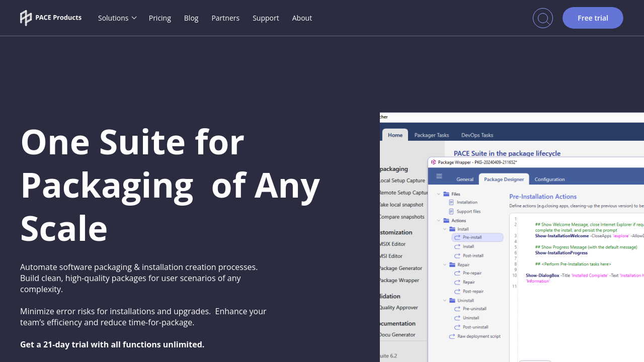The image size is (644, 362).
Task: Click the PACE Products logo icon
Action: click(26, 18)
